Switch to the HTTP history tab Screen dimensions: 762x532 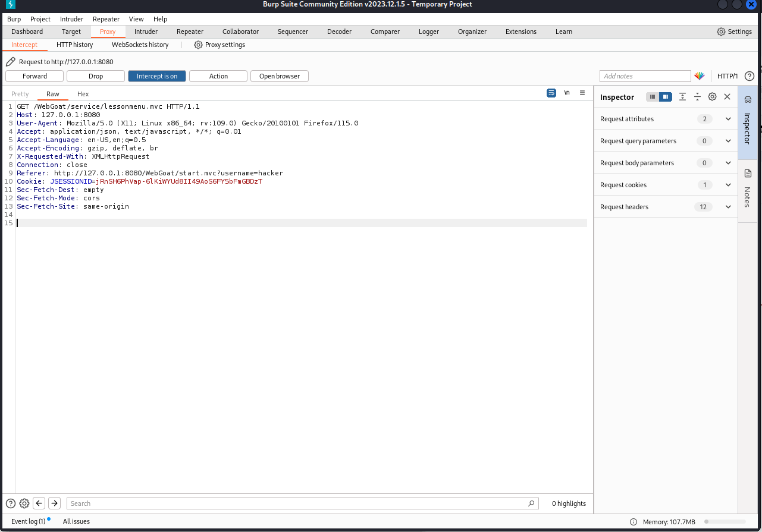tap(75, 45)
